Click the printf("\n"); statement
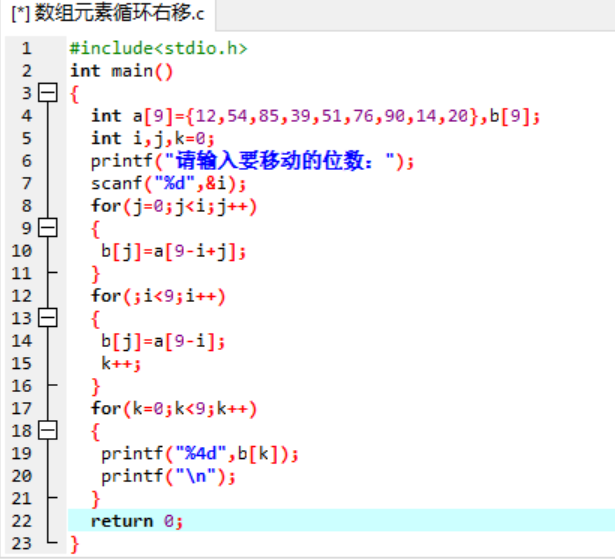The width and height of the screenshot is (615, 559). [x=169, y=476]
